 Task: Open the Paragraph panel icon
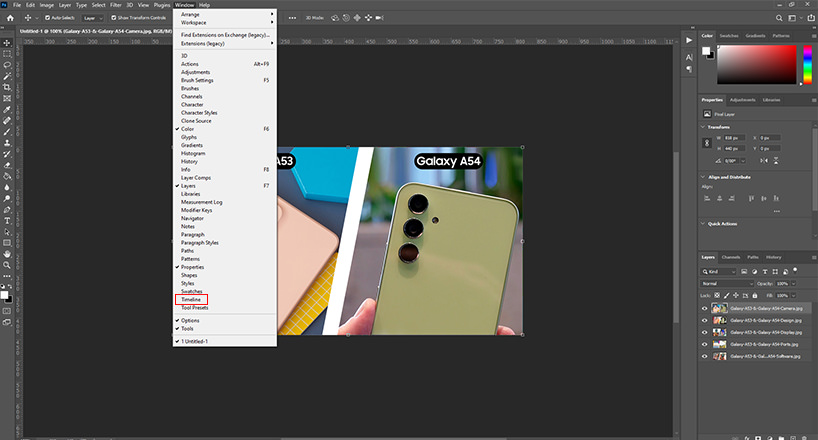click(x=689, y=69)
